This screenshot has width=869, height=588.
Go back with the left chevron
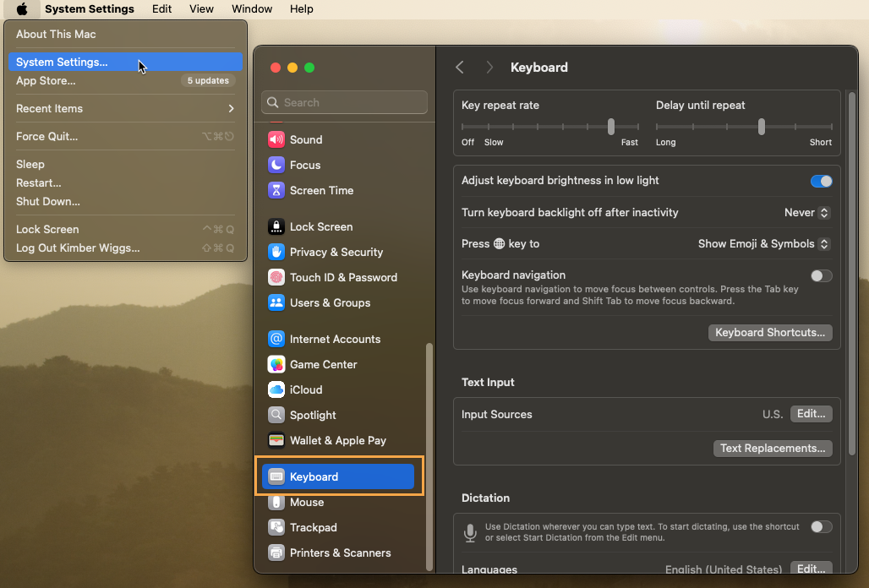pyautogui.click(x=460, y=68)
